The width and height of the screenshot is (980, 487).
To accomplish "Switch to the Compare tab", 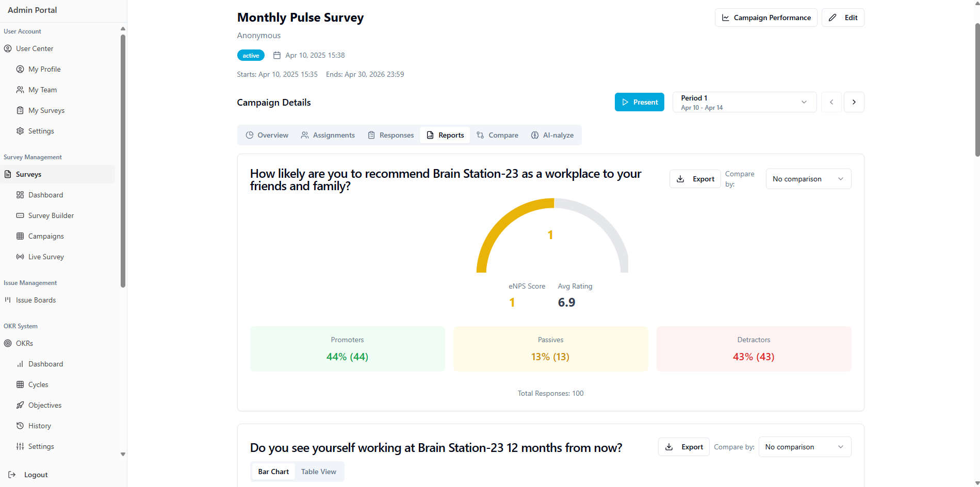I will pos(497,135).
